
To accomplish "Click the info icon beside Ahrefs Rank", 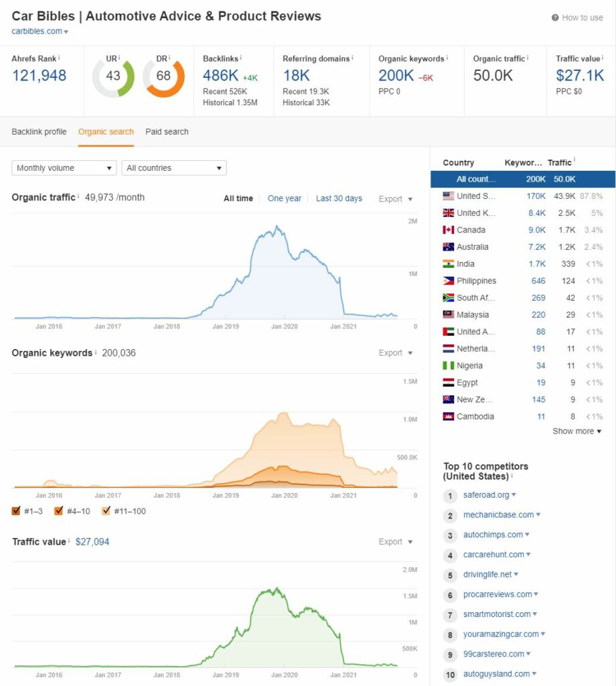I will [x=59, y=58].
